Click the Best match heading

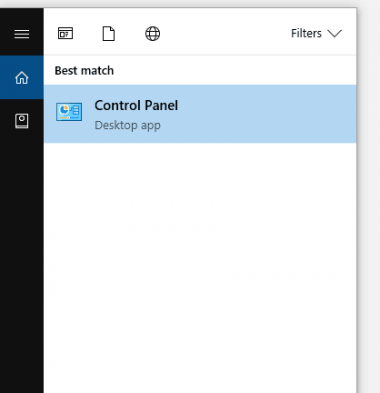[x=84, y=71]
